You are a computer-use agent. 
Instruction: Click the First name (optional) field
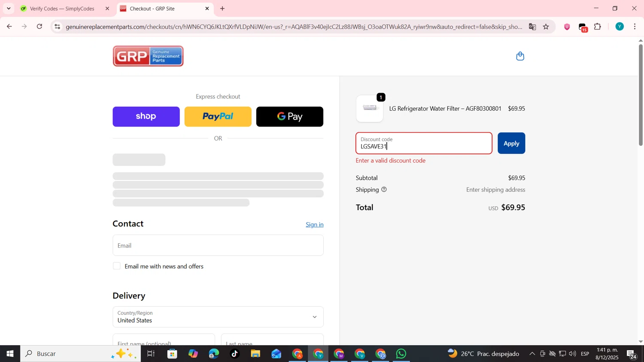pyautogui.click(x=164, y=340)
